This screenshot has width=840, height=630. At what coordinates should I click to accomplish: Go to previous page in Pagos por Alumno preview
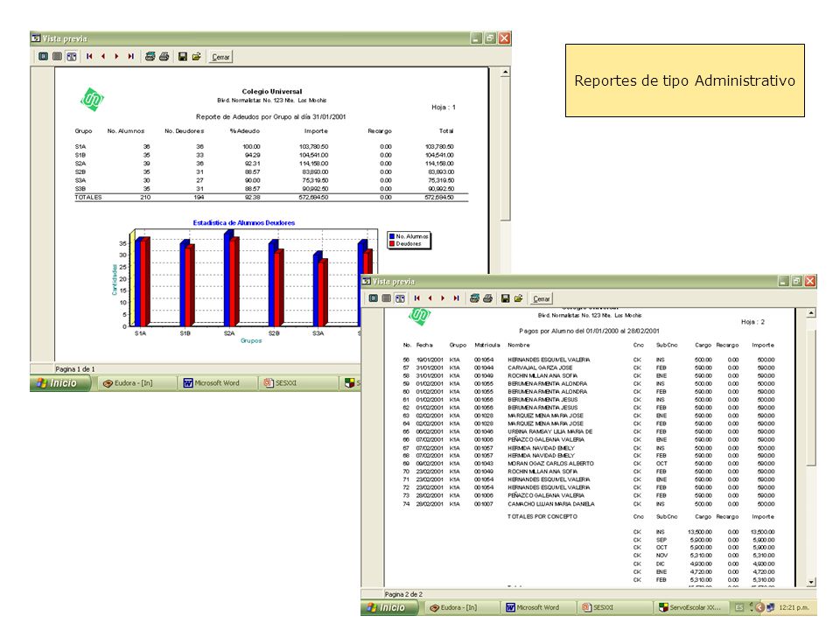(430, 298)
